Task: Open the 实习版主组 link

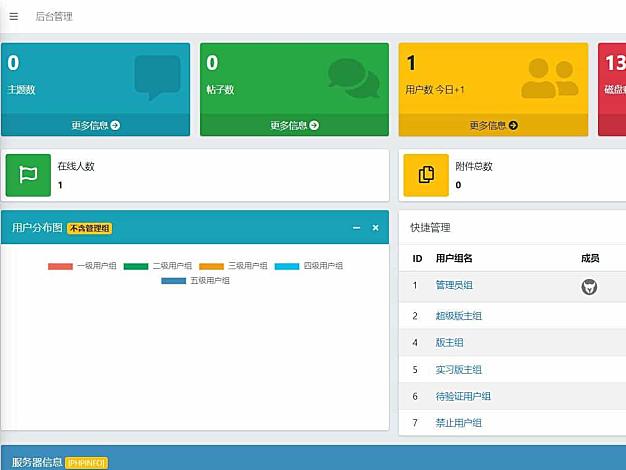Action: (459, 370)
